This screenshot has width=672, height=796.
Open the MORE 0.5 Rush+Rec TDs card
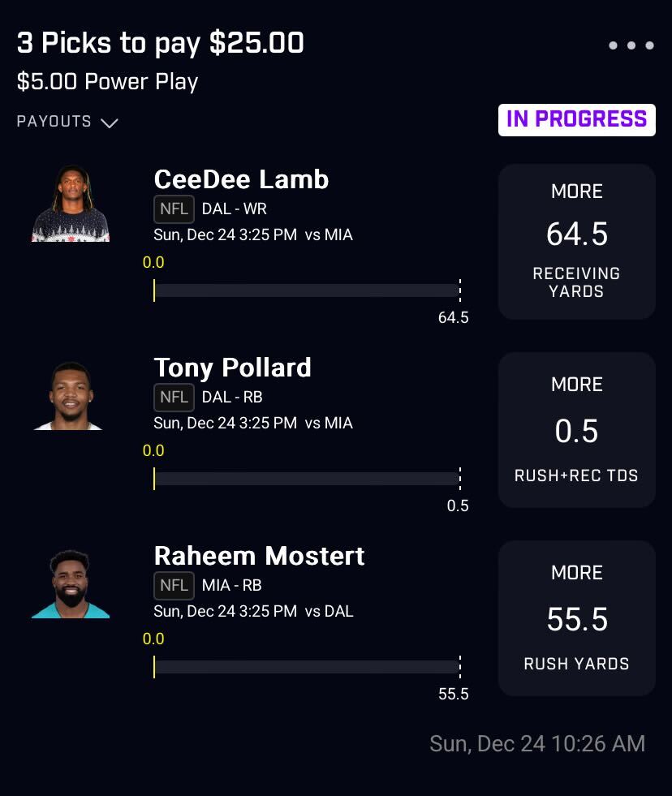pos(576,430)
